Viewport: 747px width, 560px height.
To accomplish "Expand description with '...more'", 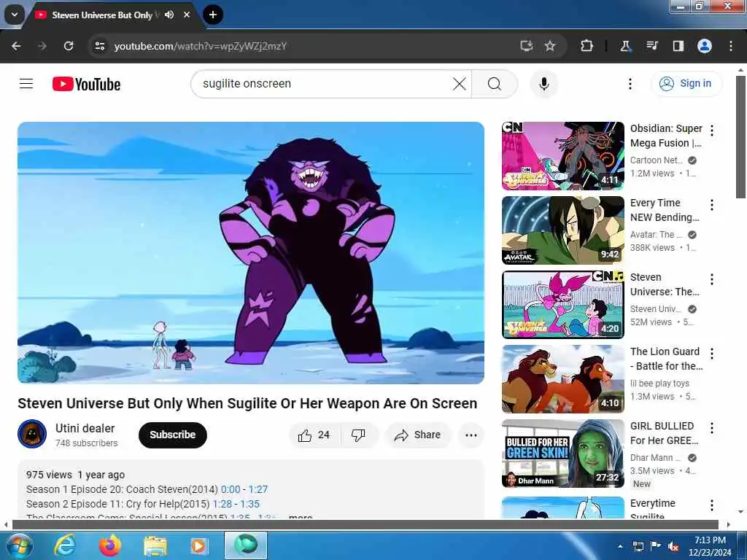I will pyautogui.click(x=301, y=516).
